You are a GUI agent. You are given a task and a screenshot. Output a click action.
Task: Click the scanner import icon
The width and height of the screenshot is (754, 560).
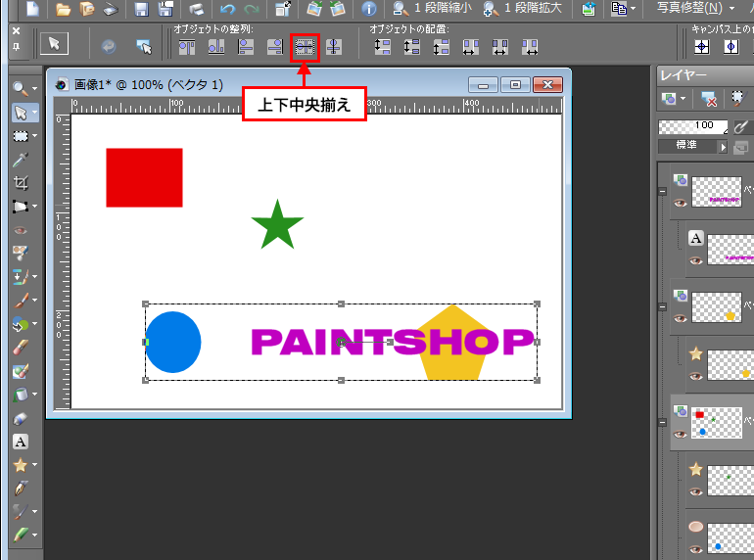click(x=111, y=9)
